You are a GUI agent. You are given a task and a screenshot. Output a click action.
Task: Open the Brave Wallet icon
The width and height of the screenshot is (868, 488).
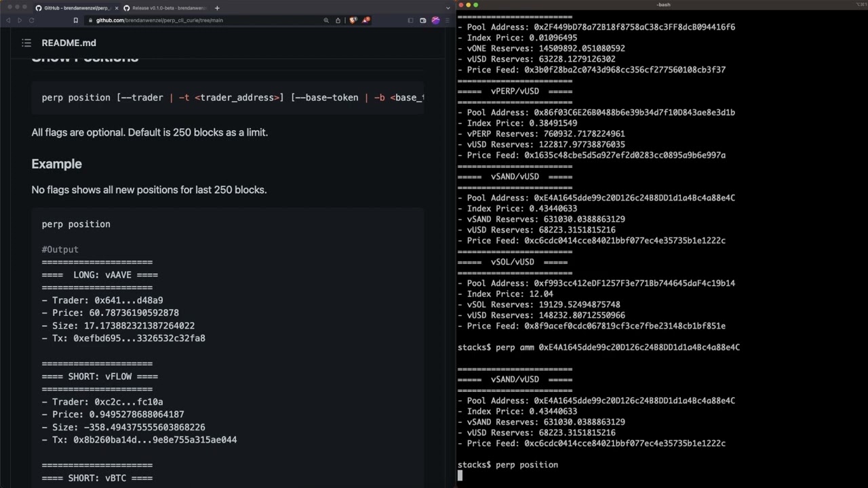coord(423,20)
